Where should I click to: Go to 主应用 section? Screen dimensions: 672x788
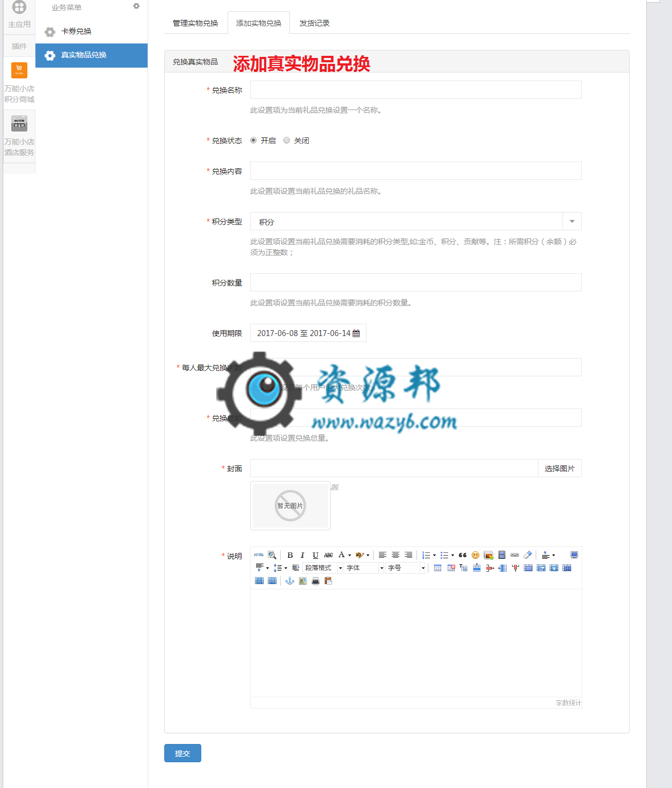[x=19, y=16]
